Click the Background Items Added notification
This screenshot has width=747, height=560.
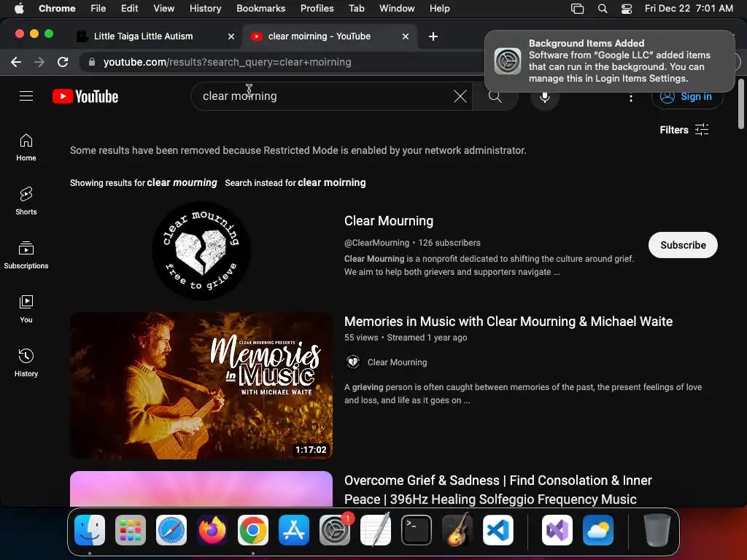tap(609, 61)
